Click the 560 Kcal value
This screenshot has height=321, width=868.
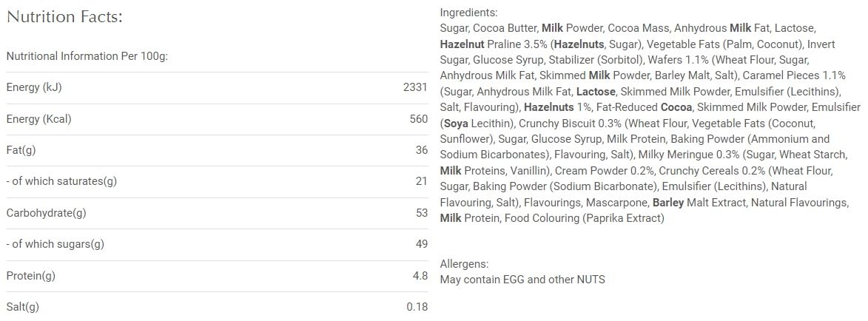pyautogui.click(x=418, y=119)
